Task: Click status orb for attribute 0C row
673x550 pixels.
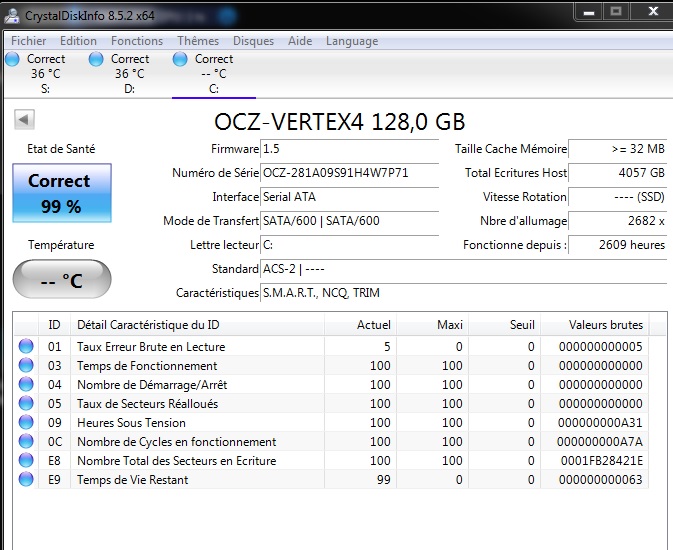Action: [26, 441]
